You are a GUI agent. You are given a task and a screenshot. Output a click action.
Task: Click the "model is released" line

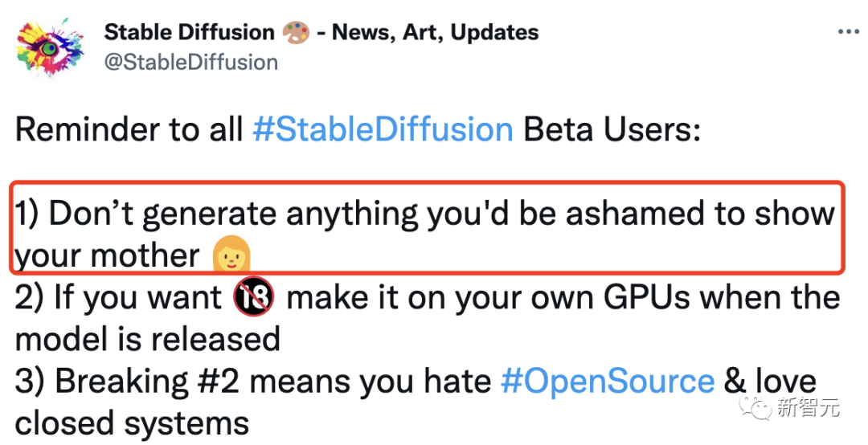tap(148, 339)
